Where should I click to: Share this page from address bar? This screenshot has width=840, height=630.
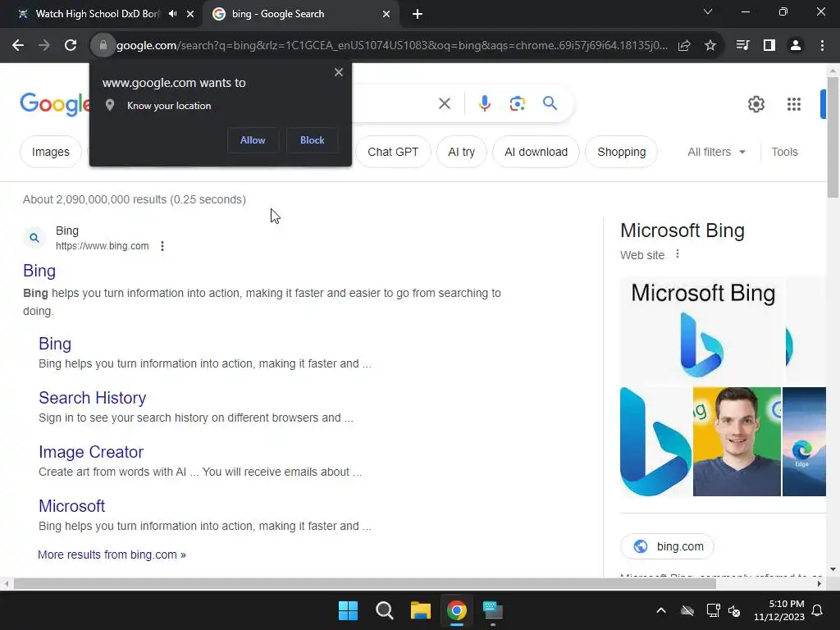[684, 46]
